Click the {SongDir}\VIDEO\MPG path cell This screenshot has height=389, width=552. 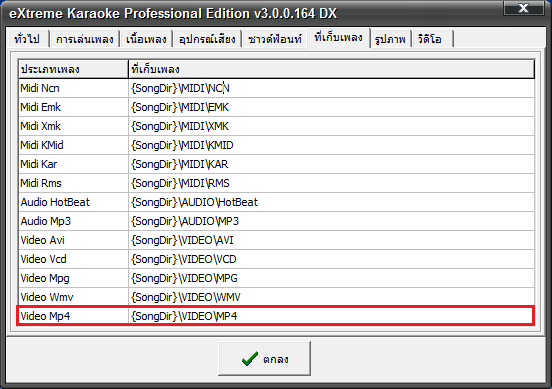(x=332, y=278)
